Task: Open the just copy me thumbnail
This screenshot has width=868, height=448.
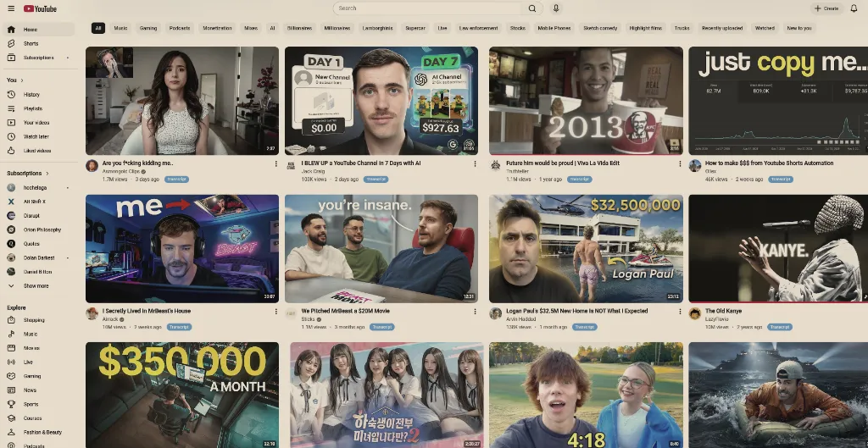Action: click(x=778, y=101)
